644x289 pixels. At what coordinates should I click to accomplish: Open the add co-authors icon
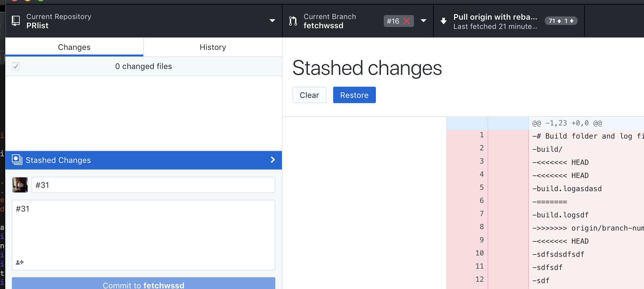[x=20, y=262]
